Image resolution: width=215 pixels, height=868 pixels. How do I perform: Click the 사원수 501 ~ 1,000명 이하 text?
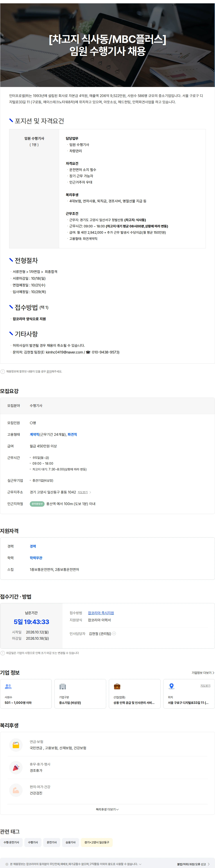[18, 703]
